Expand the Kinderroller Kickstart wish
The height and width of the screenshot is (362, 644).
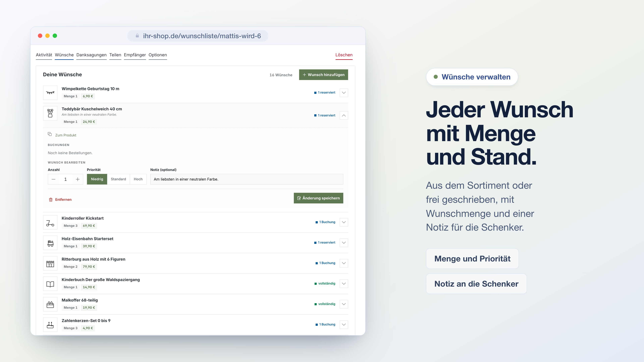[344, 222]
